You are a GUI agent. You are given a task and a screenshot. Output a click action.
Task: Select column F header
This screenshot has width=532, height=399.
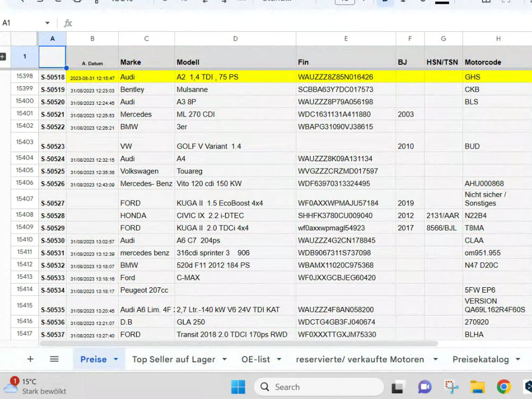(410, 39)
